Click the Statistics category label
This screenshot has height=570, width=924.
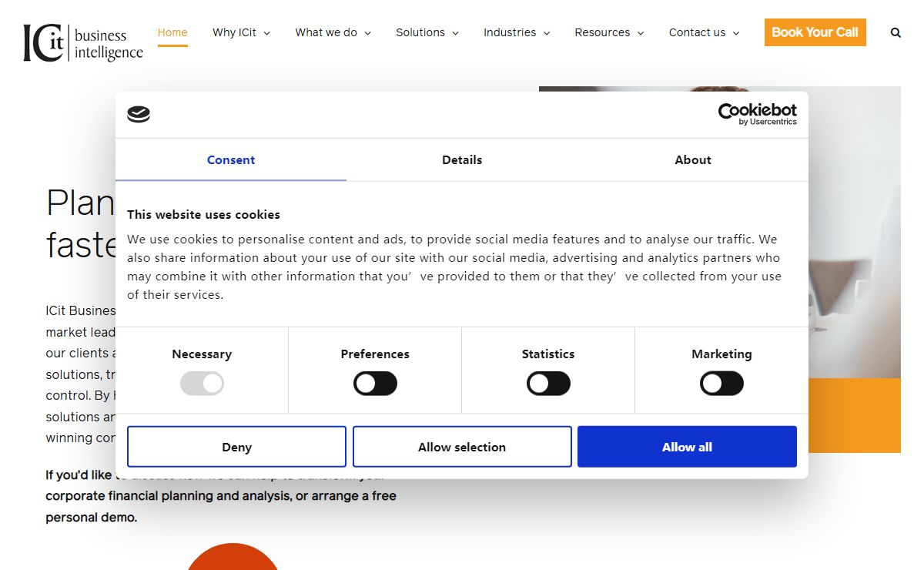(x=548, y=354)
